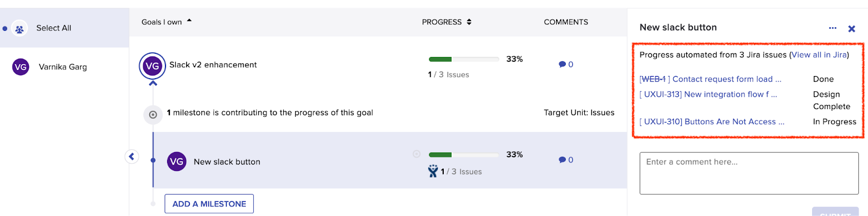Open the WEB-1 Contact request form issue
This screenshot has width=868, height=216.
pyautogui.click(x=711, y=79)
